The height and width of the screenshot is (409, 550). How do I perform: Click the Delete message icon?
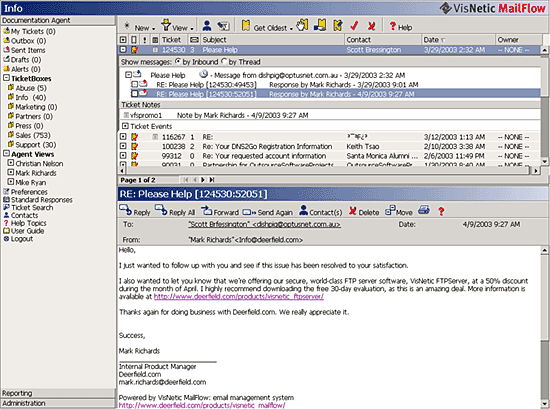point(353,211)
